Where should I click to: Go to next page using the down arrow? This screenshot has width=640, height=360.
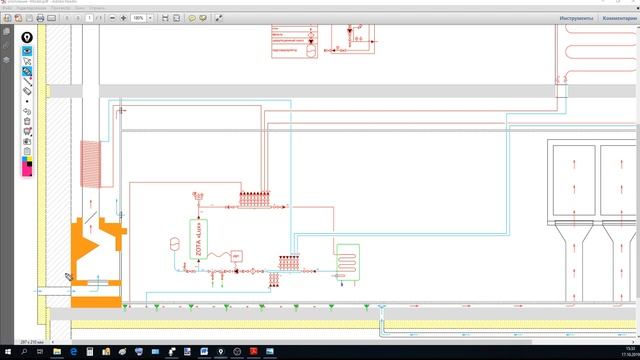78,18
